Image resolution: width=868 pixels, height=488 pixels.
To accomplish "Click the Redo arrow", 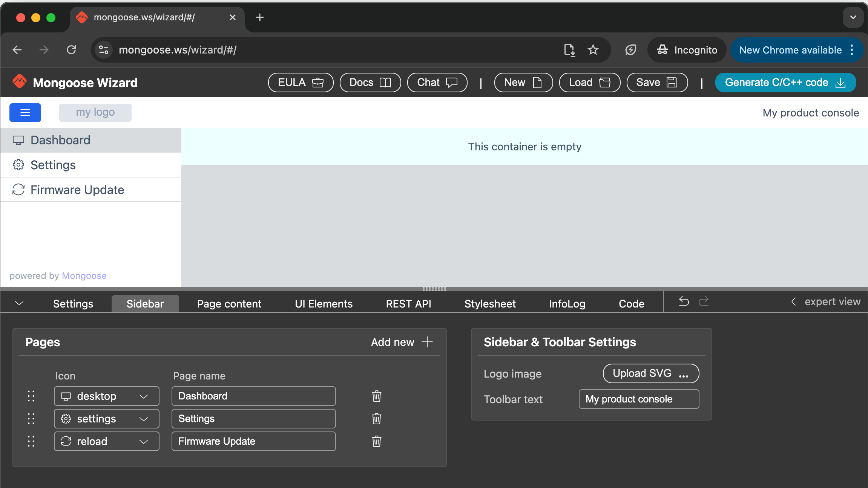I will point(704,301).
